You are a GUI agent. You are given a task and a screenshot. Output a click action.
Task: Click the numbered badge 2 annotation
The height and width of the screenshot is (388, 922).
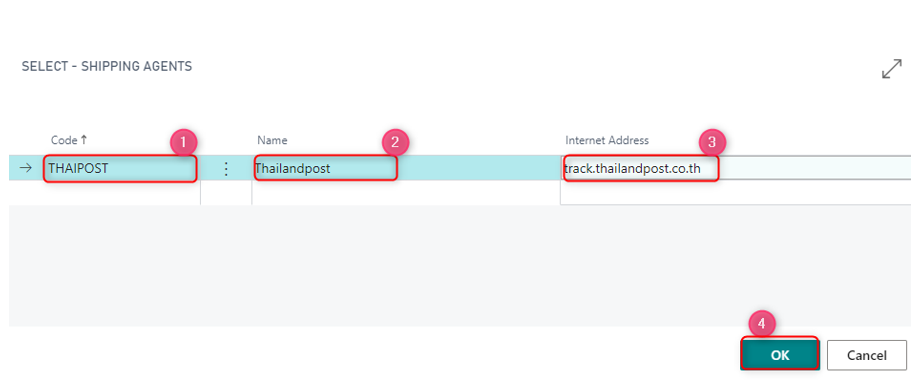tap(395, 142)
